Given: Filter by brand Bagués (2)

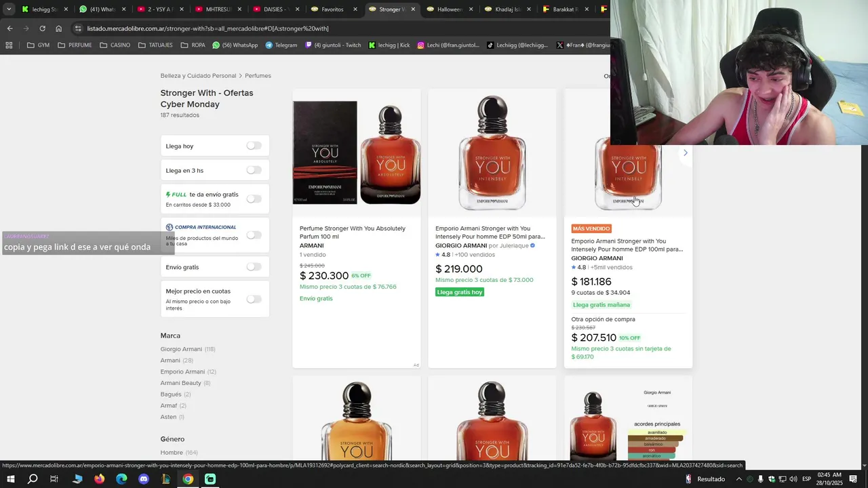Looking at the screenshot, I should point(175,394).
